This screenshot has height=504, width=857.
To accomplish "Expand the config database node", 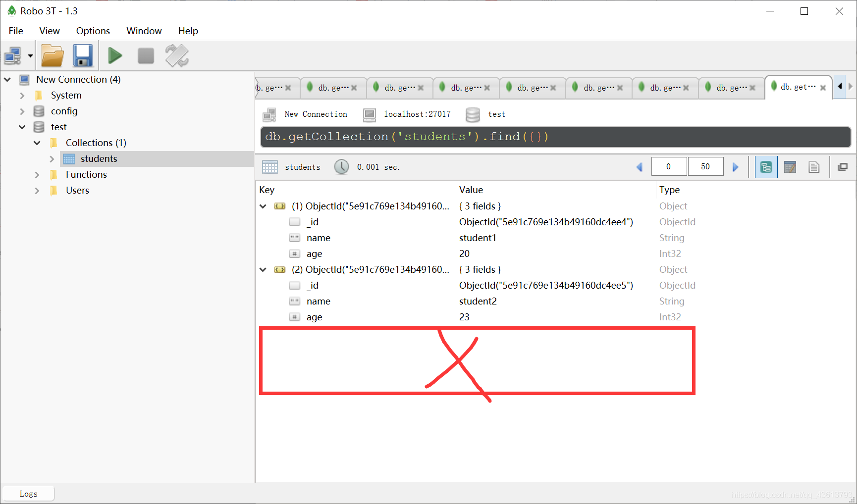I will 22,111.
